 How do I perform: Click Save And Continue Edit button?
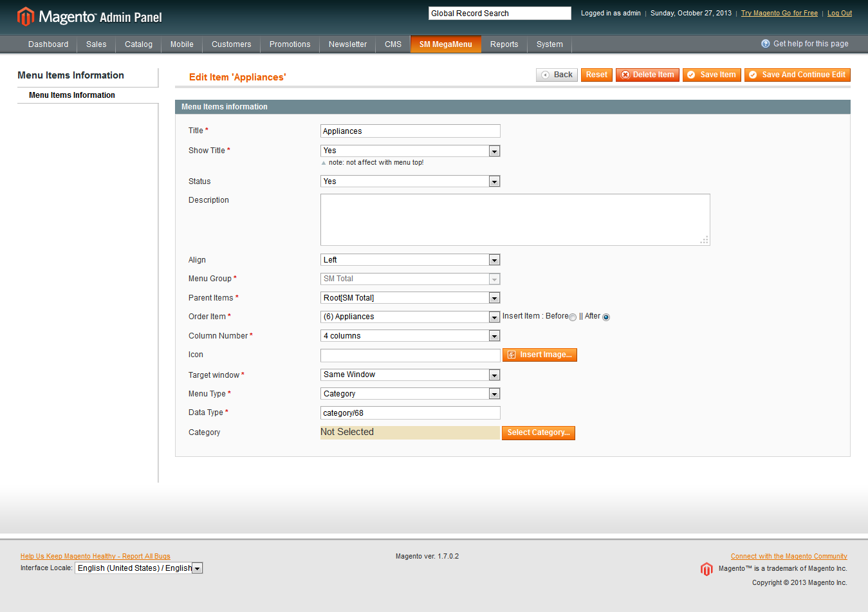[x=797, y=75]
